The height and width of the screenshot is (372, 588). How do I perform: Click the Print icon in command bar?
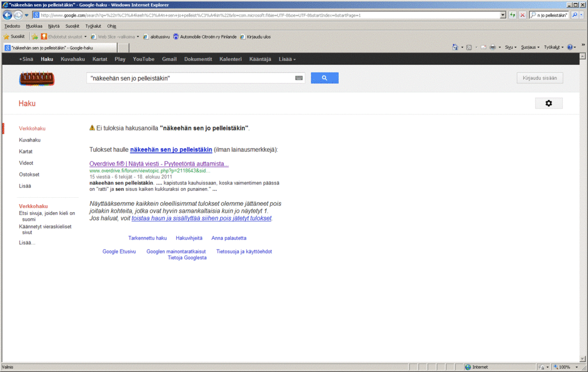(x=493, y=47)
